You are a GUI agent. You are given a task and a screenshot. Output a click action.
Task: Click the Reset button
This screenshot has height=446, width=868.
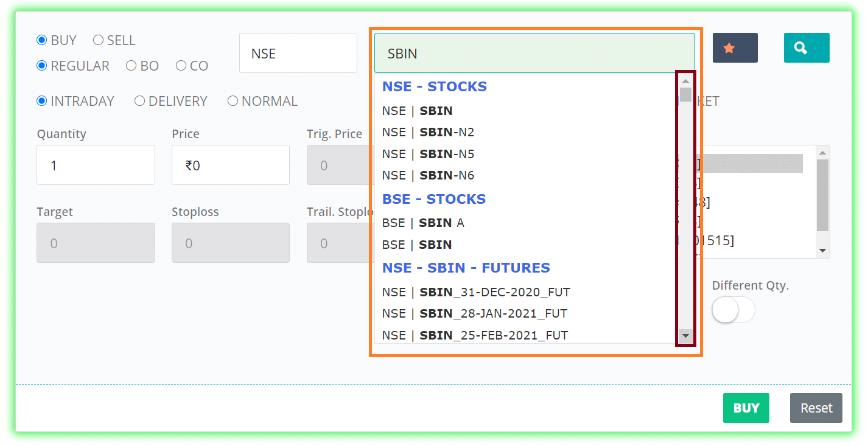point(816,408)
